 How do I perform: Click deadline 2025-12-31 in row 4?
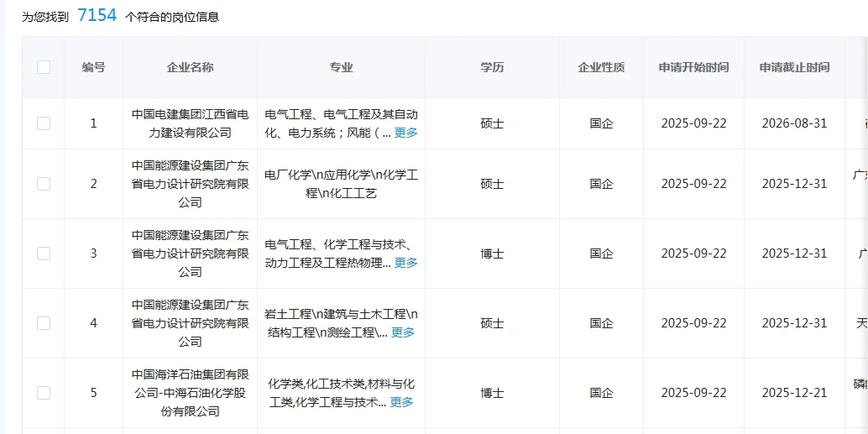click(794, 323)
